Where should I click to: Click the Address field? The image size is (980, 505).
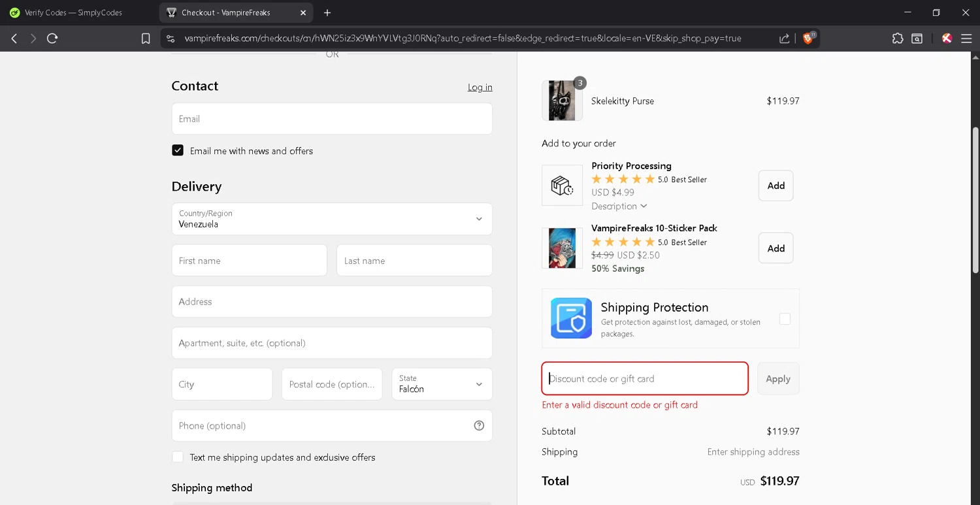pos(332,301)
